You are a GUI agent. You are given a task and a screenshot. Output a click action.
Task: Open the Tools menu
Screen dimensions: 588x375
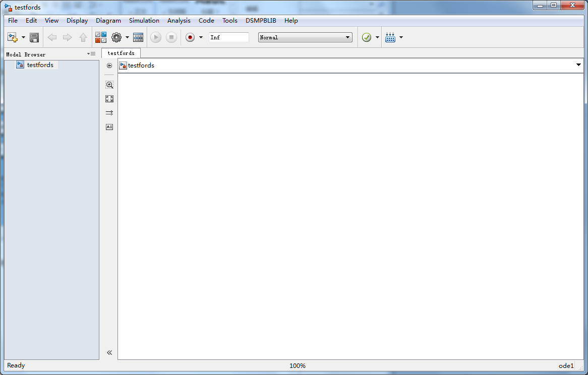tap(230, 21)
